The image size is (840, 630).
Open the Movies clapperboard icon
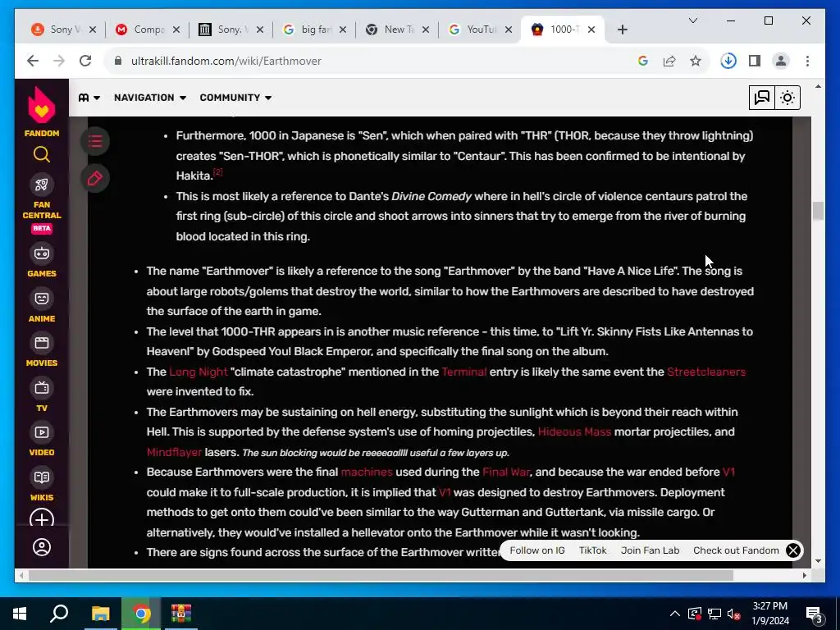pyautogui.click(x=42, y=343)
